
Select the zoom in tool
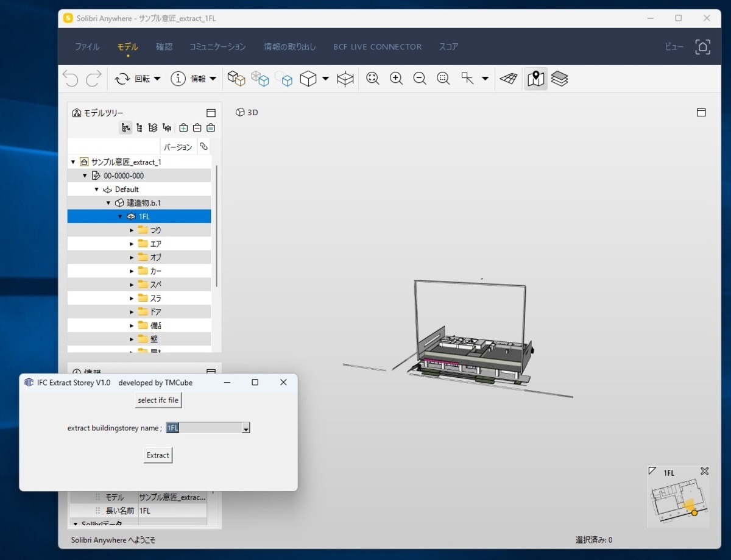[396, 79]
